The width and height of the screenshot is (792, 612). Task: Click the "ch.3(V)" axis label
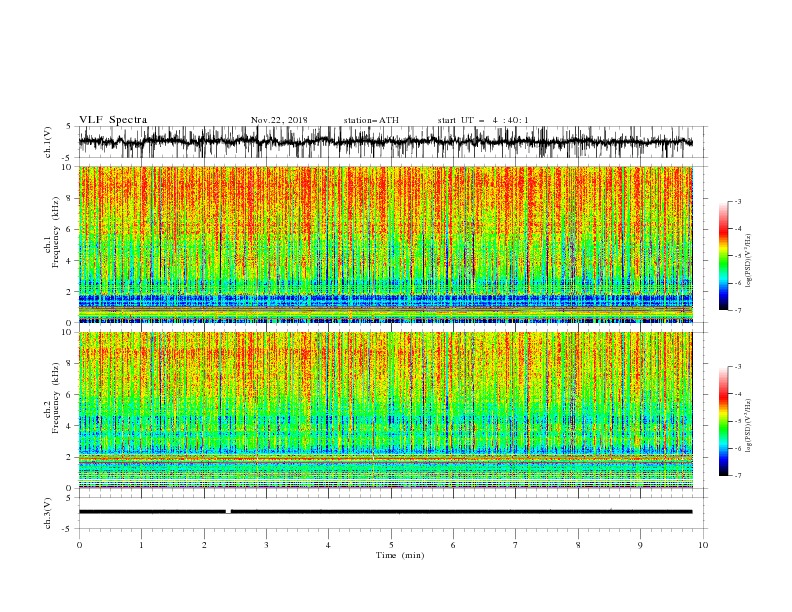[48, 513]
